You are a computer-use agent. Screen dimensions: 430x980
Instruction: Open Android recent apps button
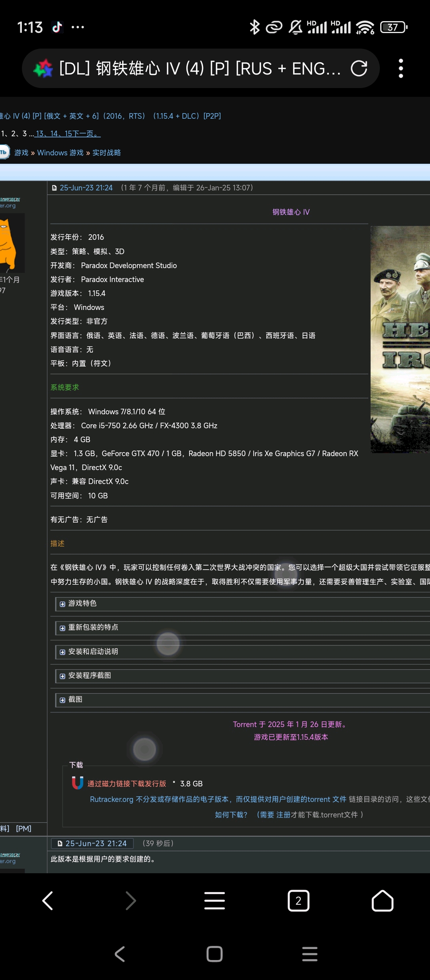310,954
